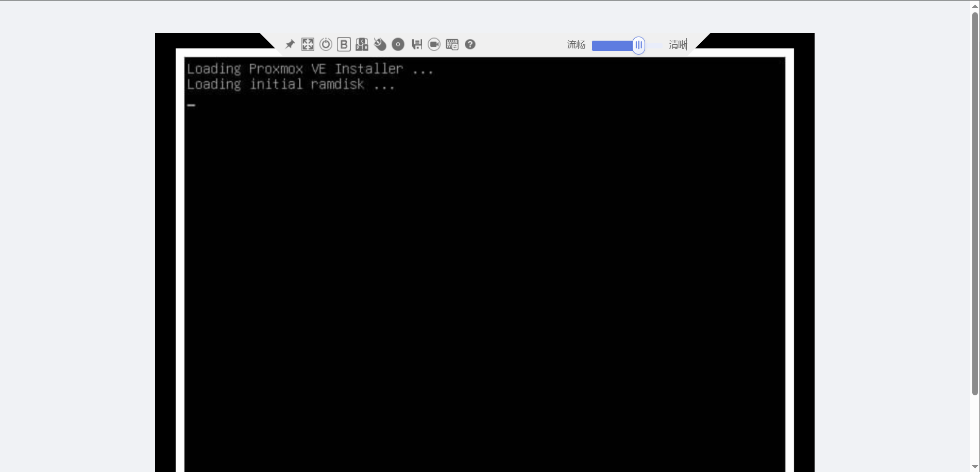Click the page scrollbar up arrow
Viewport: 980px width, 472px height.
(975, 6)
